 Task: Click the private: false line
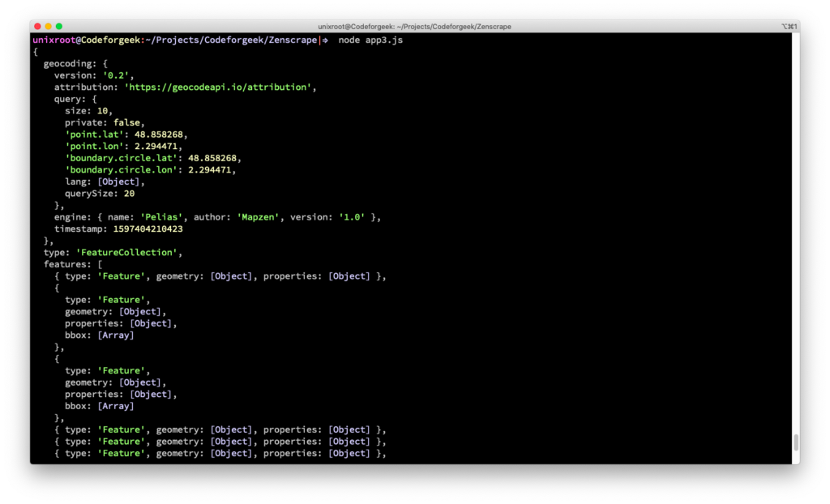coord(105,122)
